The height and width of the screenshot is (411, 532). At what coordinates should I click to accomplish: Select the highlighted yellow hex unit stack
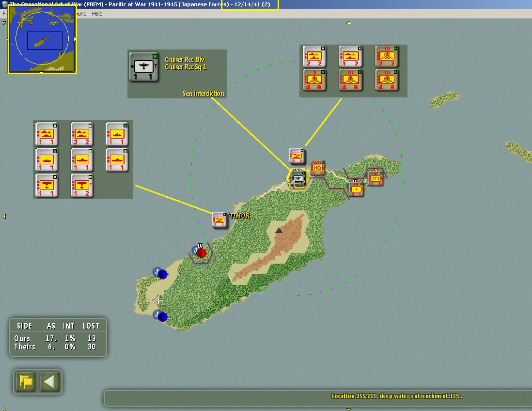[x=297, y=179]
